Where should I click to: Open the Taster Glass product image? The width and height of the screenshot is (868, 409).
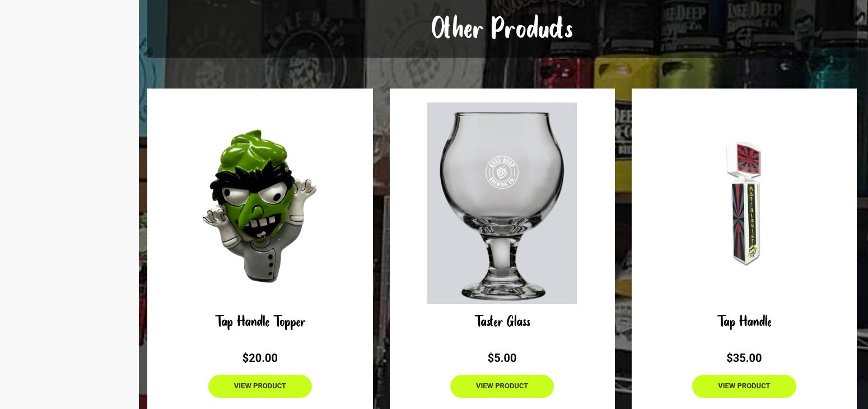(502, 203)
